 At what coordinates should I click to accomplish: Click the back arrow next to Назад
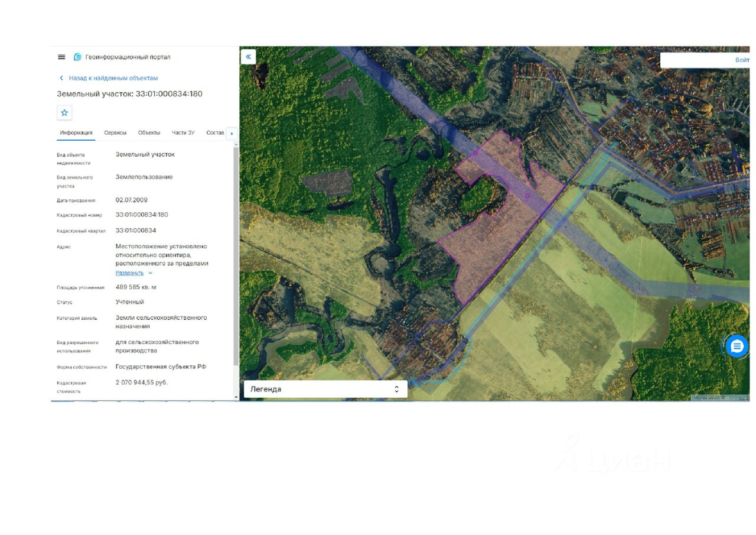61,78
